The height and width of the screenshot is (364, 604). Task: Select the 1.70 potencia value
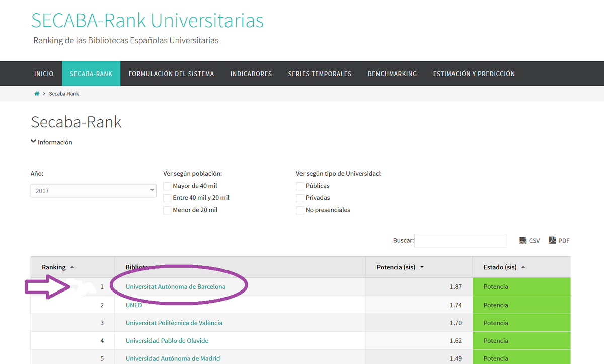(456, 323)
